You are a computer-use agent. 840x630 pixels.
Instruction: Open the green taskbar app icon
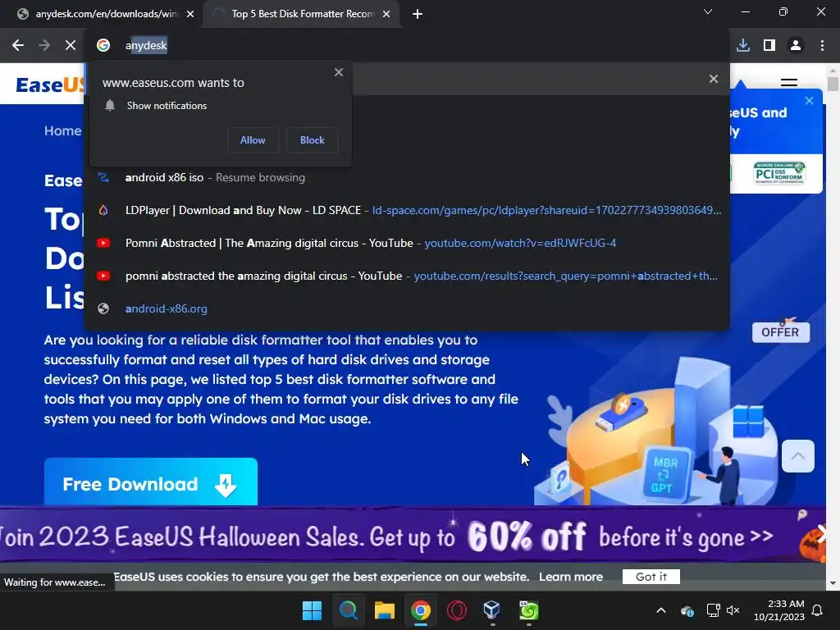click(529, 610)
